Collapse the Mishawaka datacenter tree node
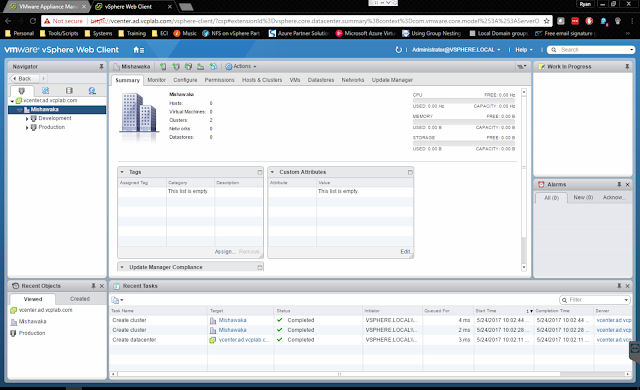The image size is (640, 390). 20,110
